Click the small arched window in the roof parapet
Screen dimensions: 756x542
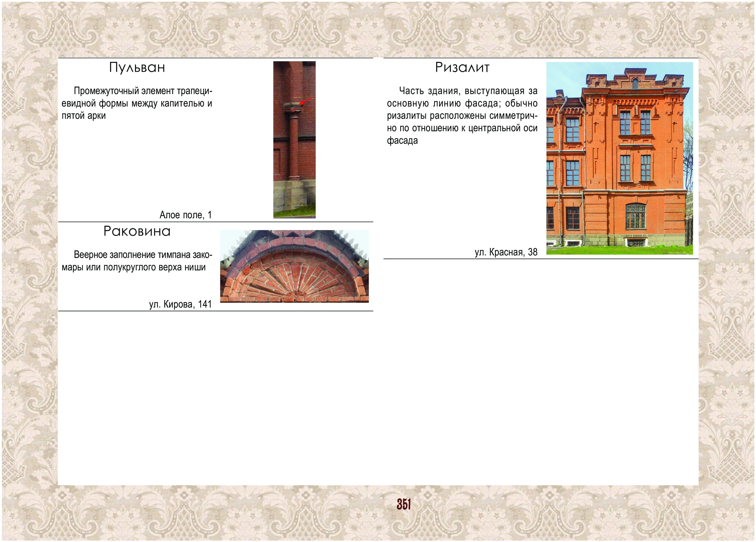[635, 84]
